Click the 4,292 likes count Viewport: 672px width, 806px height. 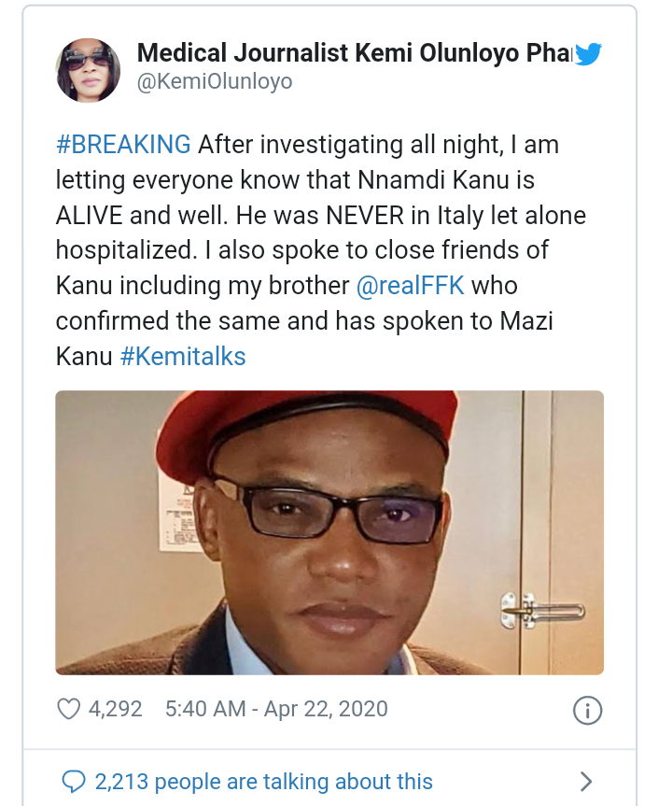[x=115, y=710]
